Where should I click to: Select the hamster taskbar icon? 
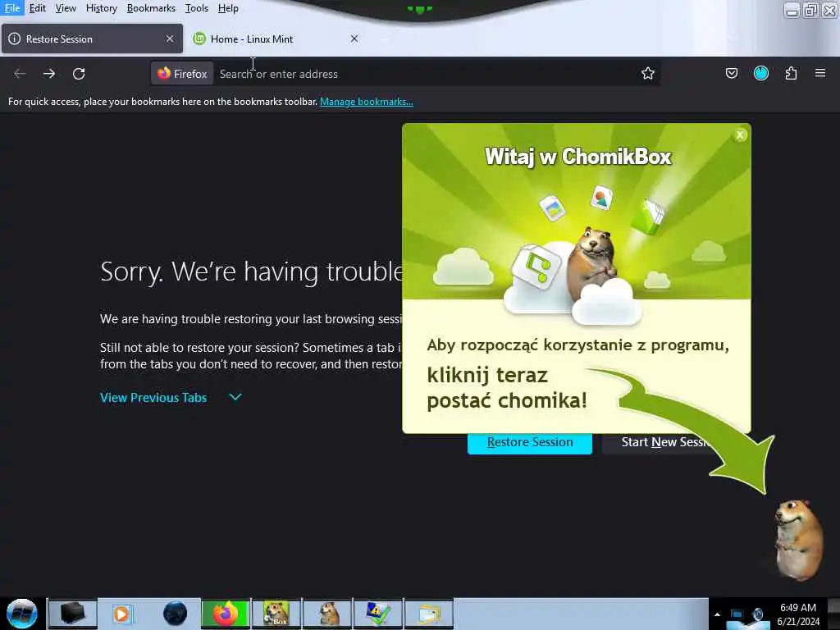click(327, 614)
